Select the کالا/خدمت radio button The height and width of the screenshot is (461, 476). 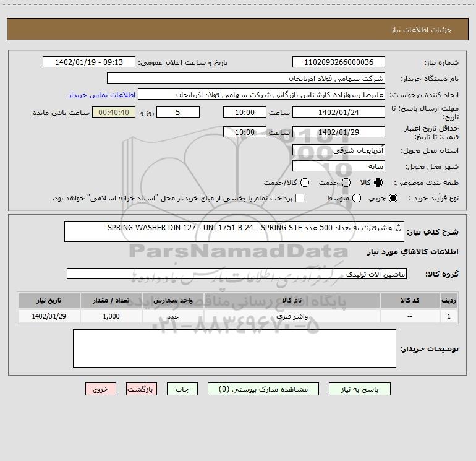[305, 183]
